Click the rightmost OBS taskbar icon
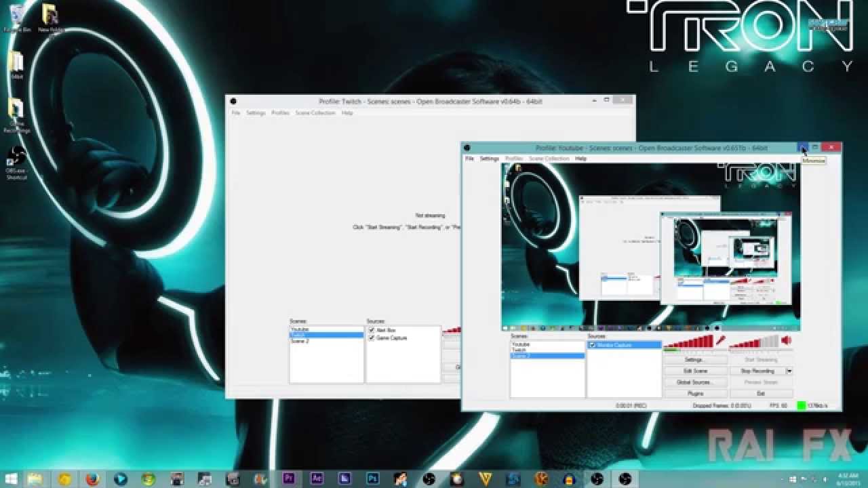 [625, 479]
